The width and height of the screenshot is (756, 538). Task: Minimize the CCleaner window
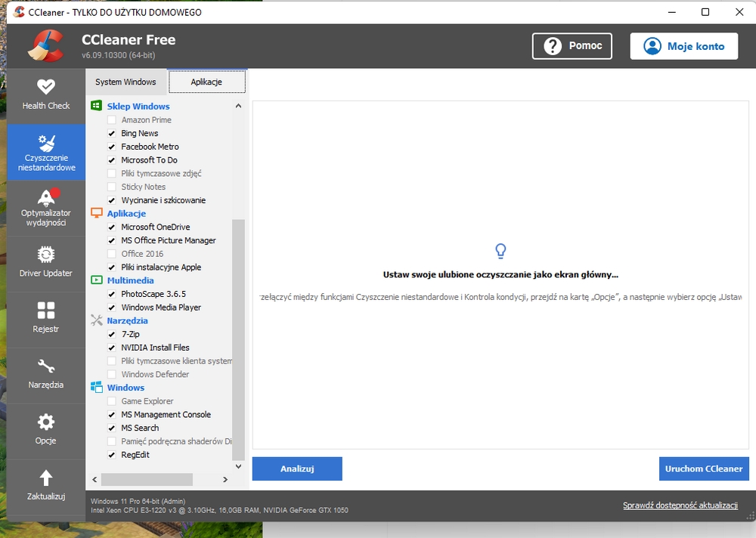point(672,12)
